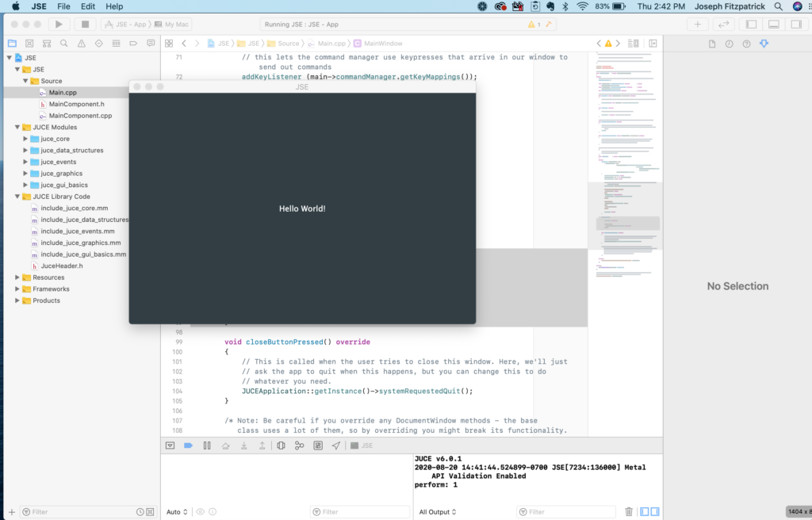812x520 pixels.
Task: Expand the Resources group
Action: tap(17, 277)
